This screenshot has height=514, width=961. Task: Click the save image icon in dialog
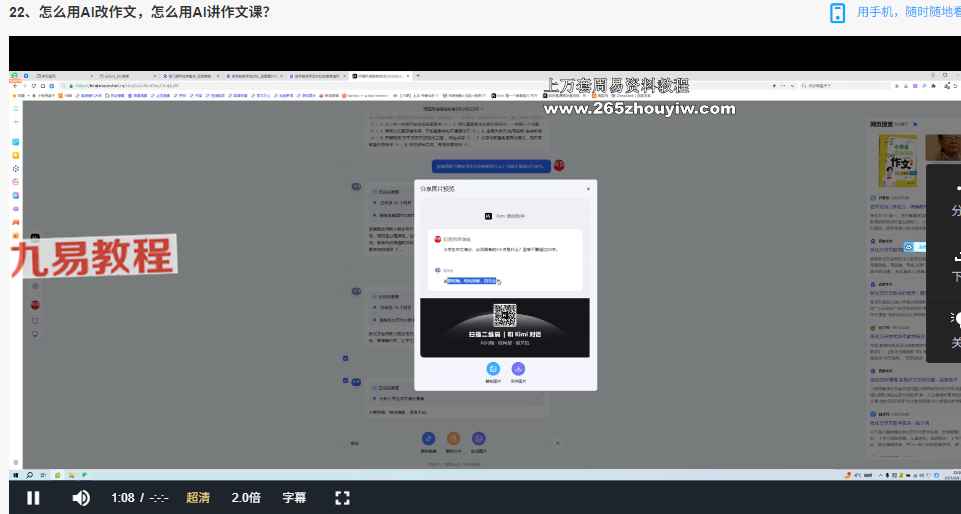point(518,370)
